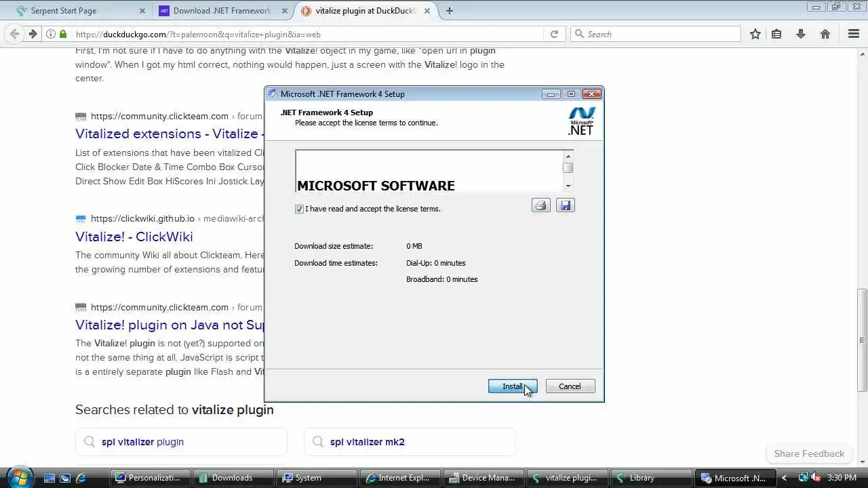Screen dimensions: 868x488
Task: Switch to Library taskbar window
Action: tap(651, 478)
